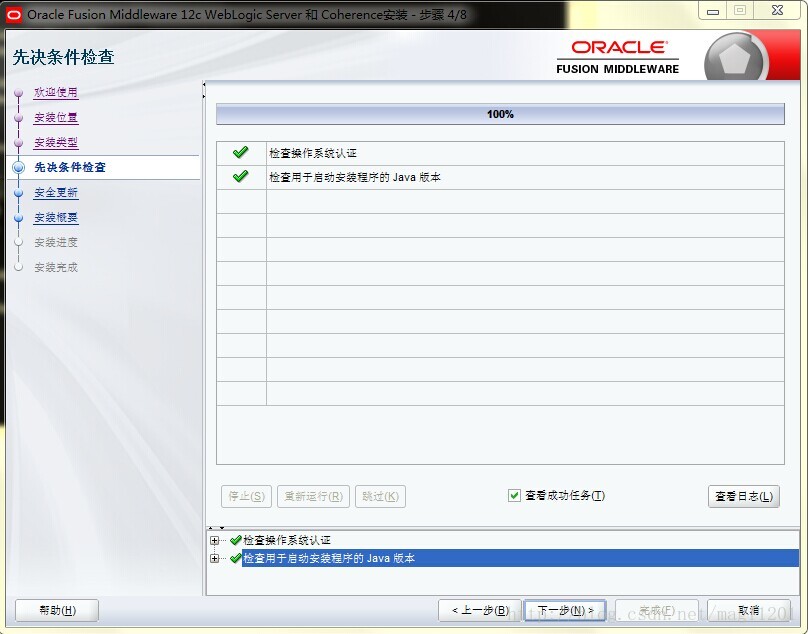The width and height of the screenshot is (808, 634).
Task: Collapse the left navigation panel arrow
Action: (204, 84)
